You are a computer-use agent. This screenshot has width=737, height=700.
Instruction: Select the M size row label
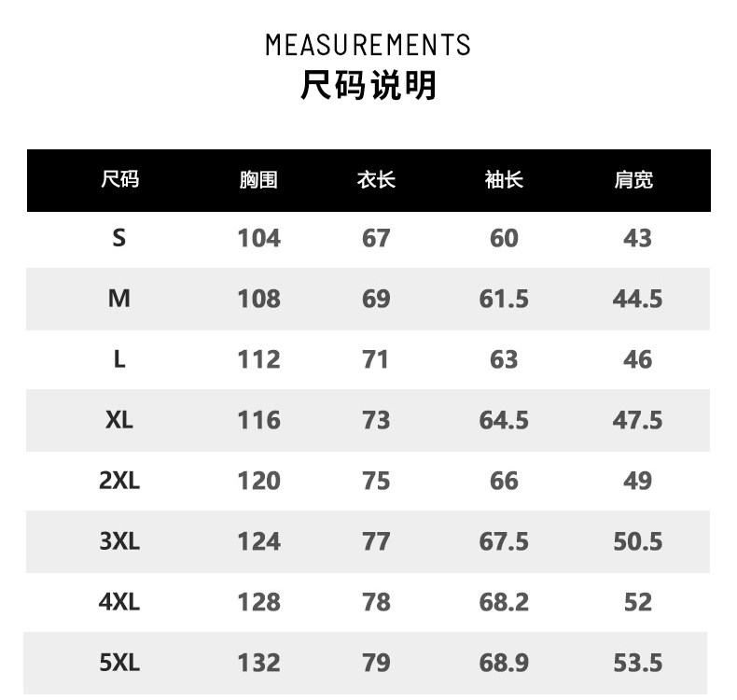118,299
